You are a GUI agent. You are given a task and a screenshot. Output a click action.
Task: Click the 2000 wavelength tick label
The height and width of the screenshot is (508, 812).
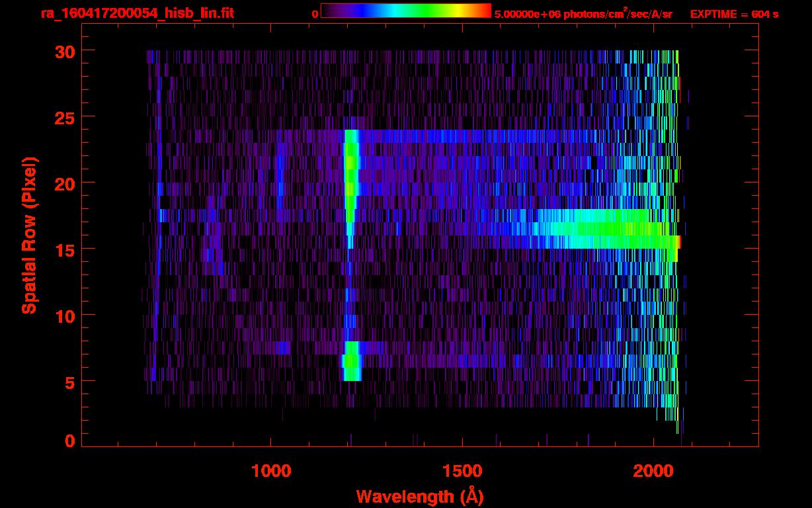click(x=653, y=471)
